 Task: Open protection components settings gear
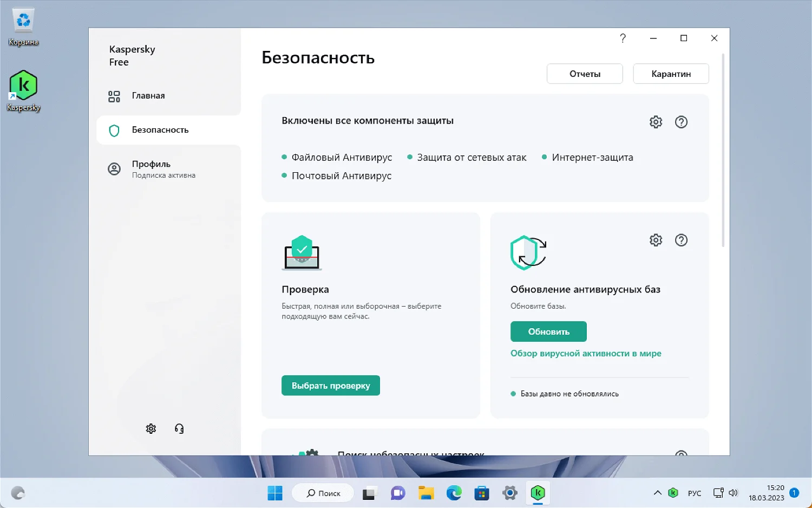coord(656,122)
